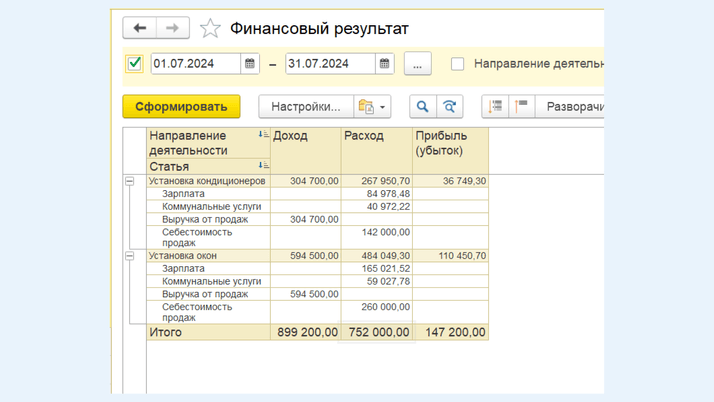Click the Разворачивать button
This screenshot has width=714, height=402.
coord(570,107)
